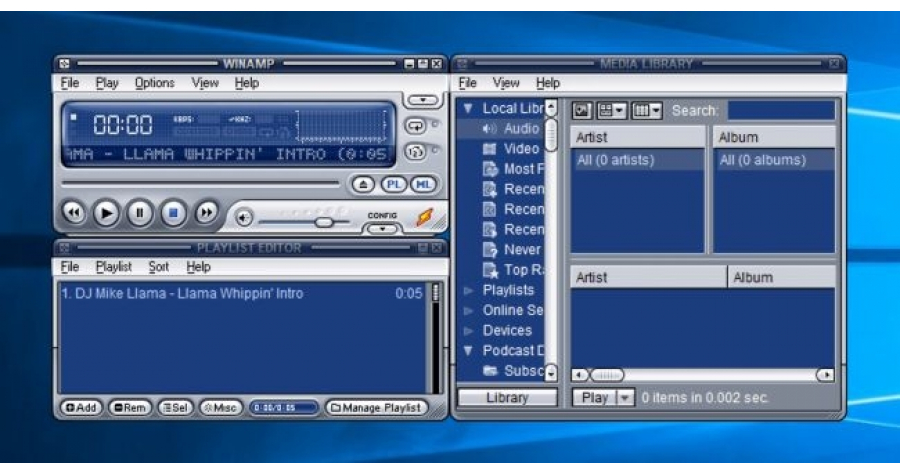
Task: Collapse the Local Library tree node
Action: click(x=468, y=108)
